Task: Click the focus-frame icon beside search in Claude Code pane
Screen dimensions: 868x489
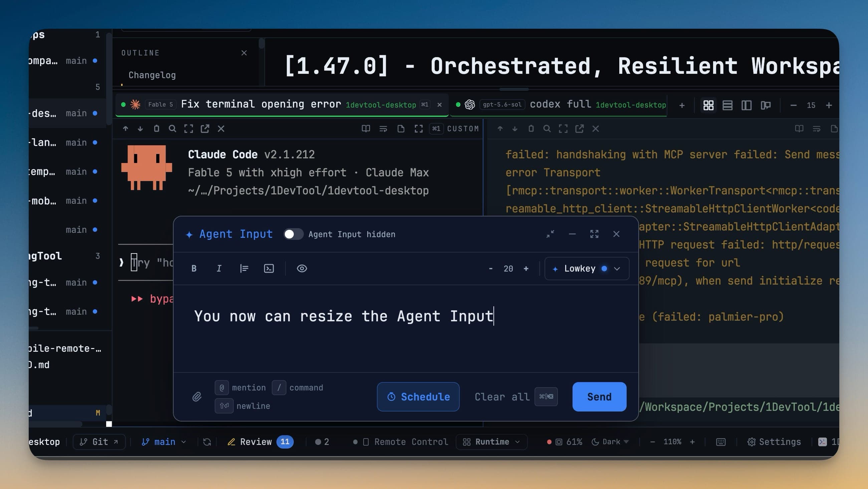Action: [x=189, y=129]
